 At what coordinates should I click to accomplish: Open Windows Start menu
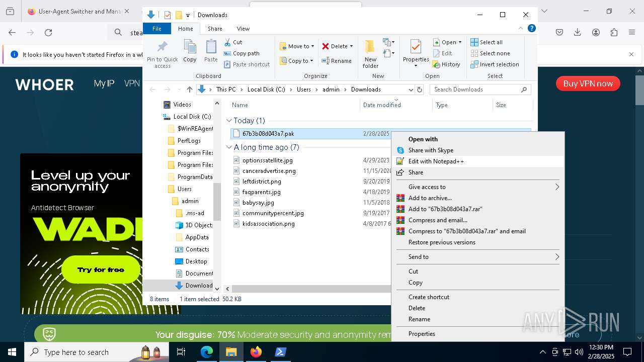12,352
